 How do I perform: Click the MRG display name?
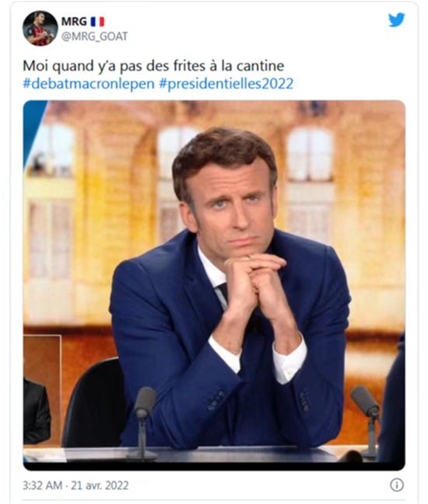[x=74, y=22]
